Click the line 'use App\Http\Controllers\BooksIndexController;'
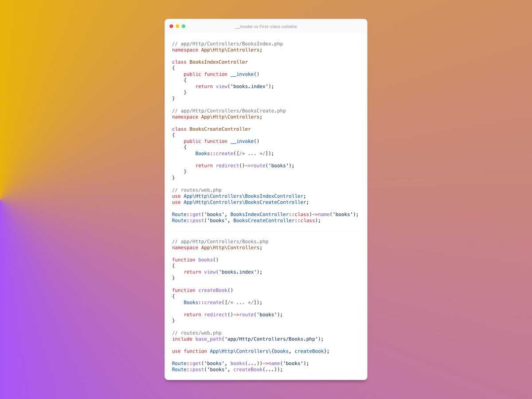The width and height of the screenshot is (532, 399). (239, 196)
